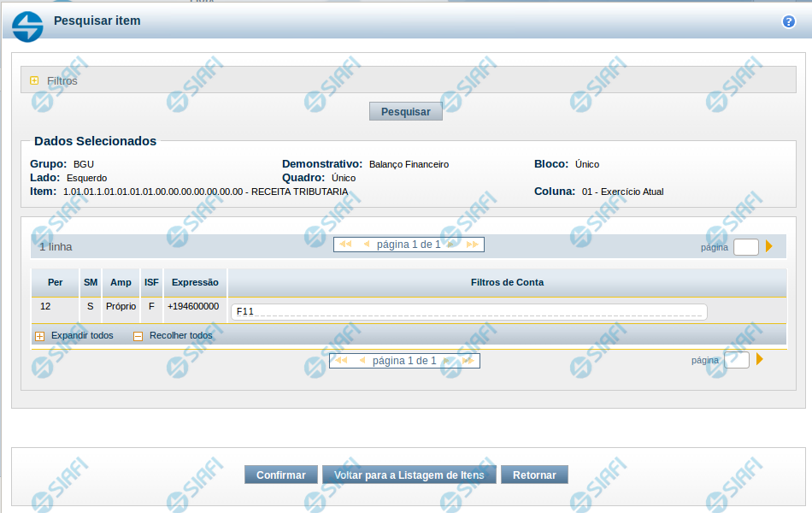Image resolution: width=812 pixels, height=513 pixels.
Task: Go to previous page in top paginator
Action: tap(367, 245)
